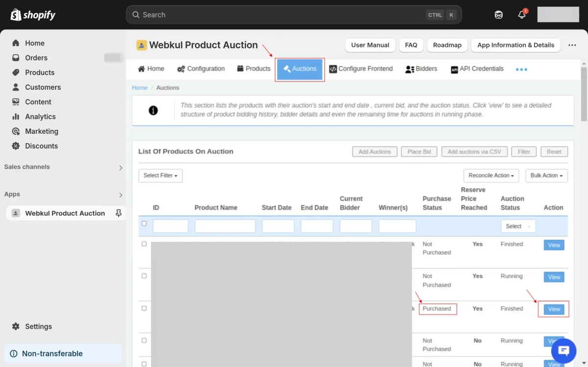Screen dimensions: 588x367
Task: Open the Sidekick assistant icon in top bar
Action: coord(498,15)
